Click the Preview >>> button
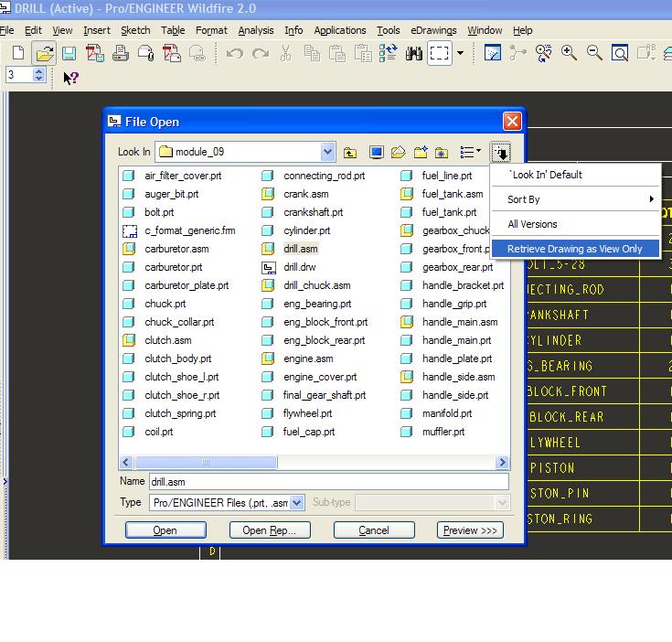This screenshot has width=672, height=642. pos(470,530)
